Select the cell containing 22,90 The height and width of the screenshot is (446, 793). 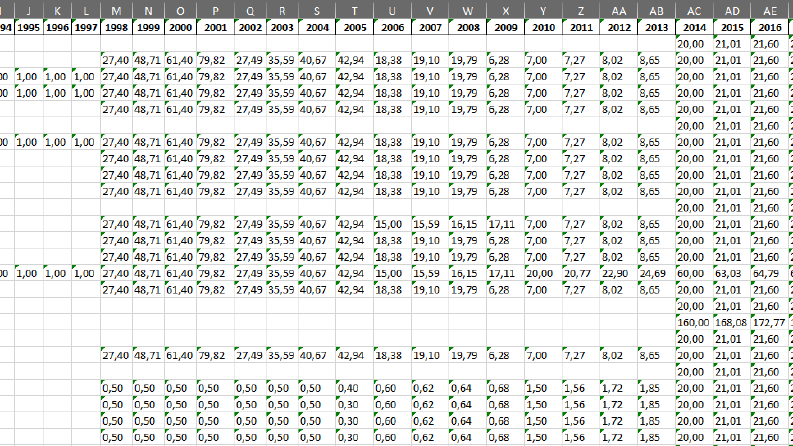tap(619, 273)
